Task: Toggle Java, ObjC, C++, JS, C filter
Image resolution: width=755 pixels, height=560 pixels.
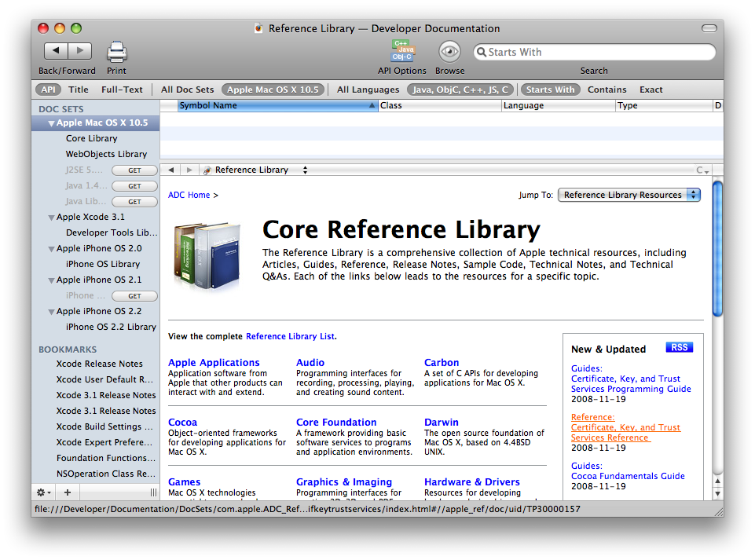Action: 460,90
